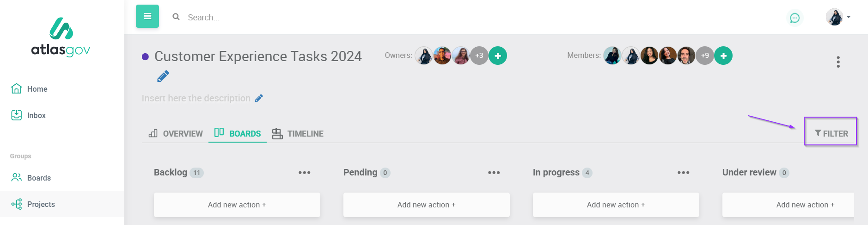Switch to the Timeline tab
Image resolution: width=868 pixels, height=225 pixels.
click(x=298, y=133)
